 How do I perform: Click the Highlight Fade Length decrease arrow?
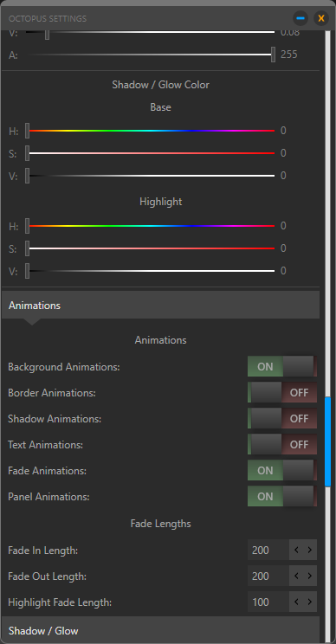(296, 602)
